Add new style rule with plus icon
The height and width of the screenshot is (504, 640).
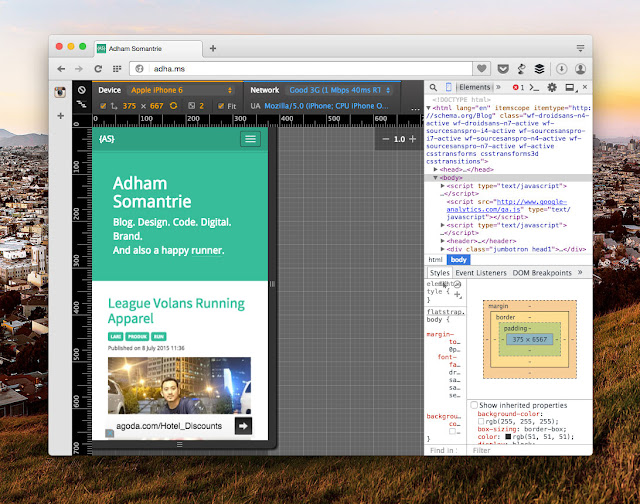(457, 294)
